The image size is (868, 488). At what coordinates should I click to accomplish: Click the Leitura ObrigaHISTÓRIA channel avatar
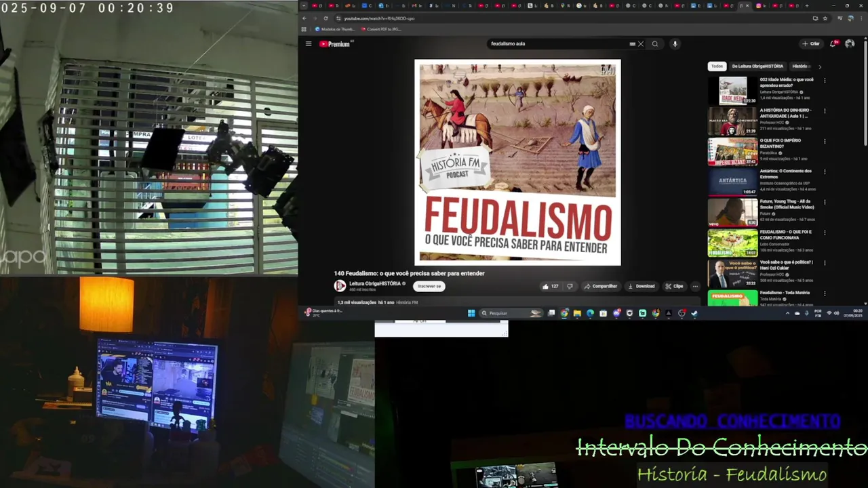pyautogui.click(x=340, y=286)
